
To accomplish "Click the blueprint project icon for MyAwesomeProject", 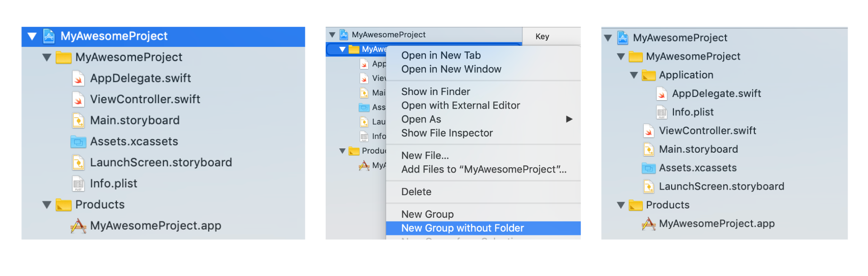I will pyautogui.click(x=49, y=36).
